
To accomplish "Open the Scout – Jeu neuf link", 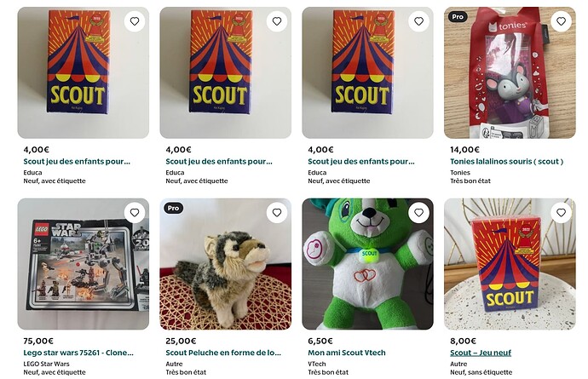I will tap(481, 353).
